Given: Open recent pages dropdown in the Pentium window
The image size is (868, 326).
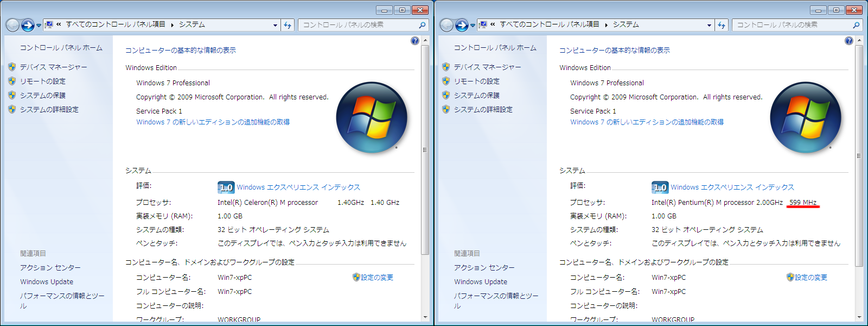Looking at the screenshot, I should coord(473,26).
